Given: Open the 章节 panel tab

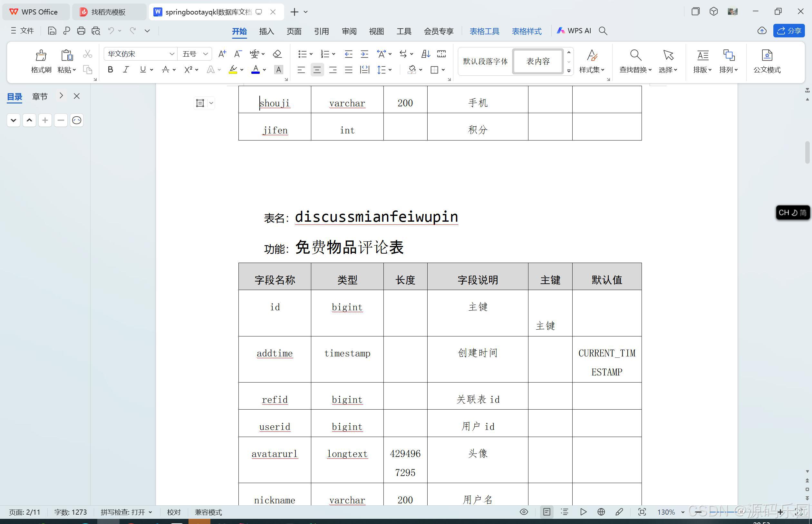Looking at the screenshot, I should (x=39, y=96).
